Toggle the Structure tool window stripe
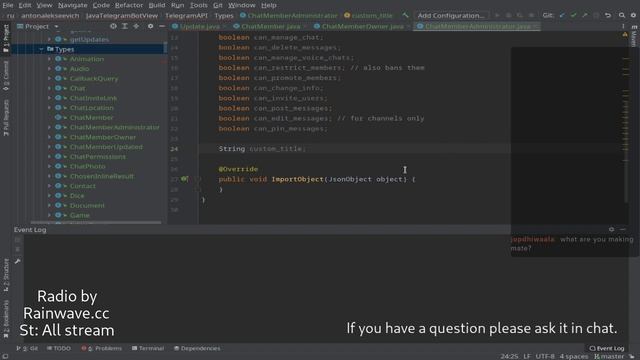Image resolution: width=640 pixels, height=360 pixels. pos(6,275)
